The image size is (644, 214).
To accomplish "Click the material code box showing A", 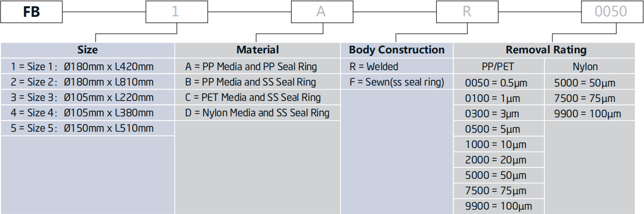I will 321,12.
